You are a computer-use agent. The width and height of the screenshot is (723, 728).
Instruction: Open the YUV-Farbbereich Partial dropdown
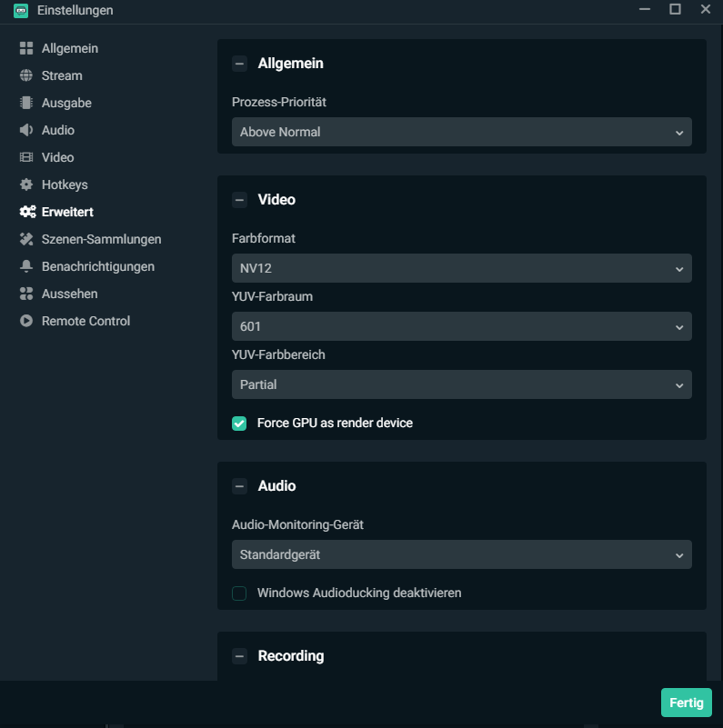461,384
